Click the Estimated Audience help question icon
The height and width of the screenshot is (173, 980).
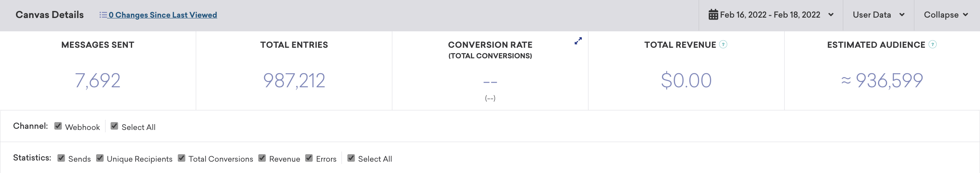[933, 45]
